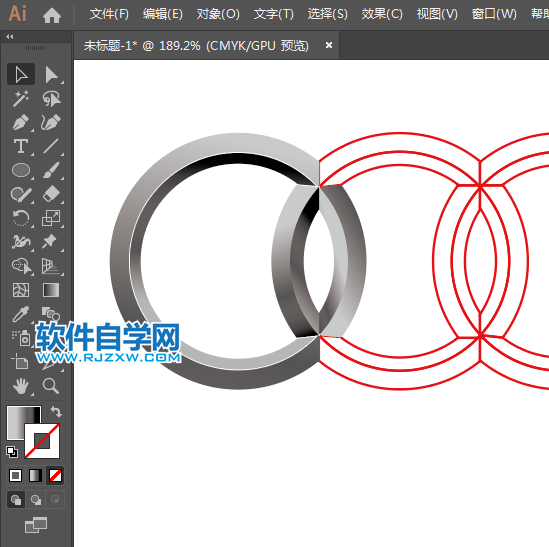Choose the Rotate tool
The image size is (549, 547).
21,218
